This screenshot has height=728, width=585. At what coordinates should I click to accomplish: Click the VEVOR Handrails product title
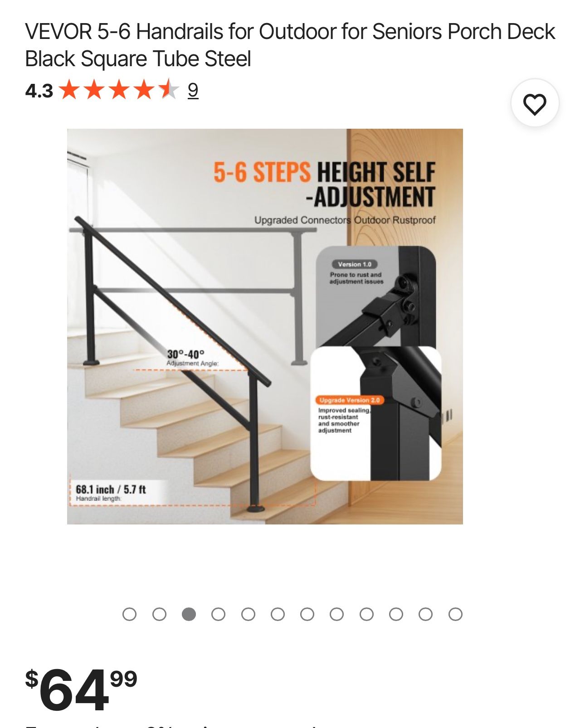pyautogui.click(x=290, y=45)
